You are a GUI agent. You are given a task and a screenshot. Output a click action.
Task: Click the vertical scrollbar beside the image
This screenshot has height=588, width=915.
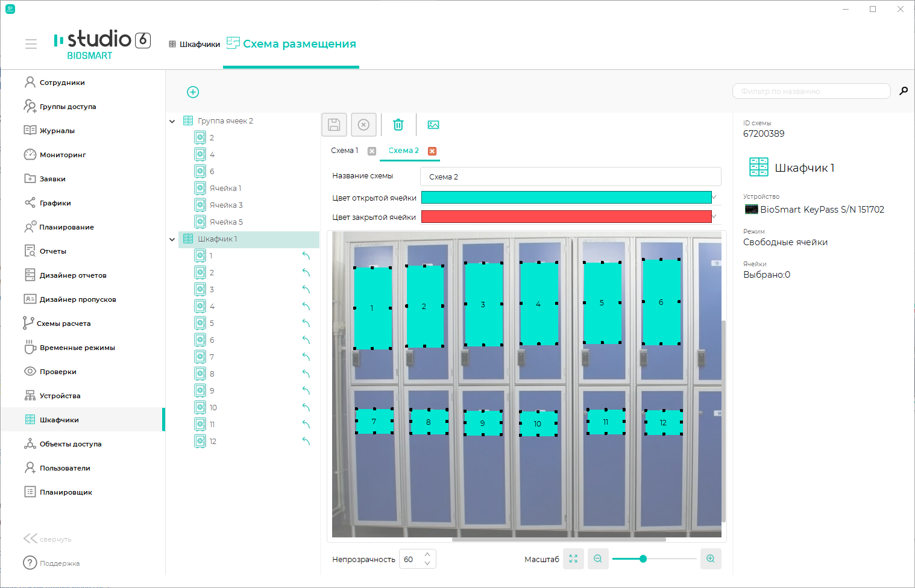tap(724, 421)
